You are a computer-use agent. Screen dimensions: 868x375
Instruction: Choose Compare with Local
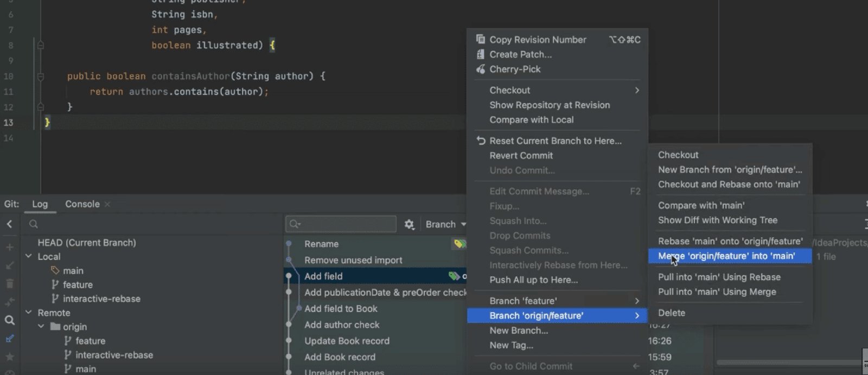(x=557, y=119)
